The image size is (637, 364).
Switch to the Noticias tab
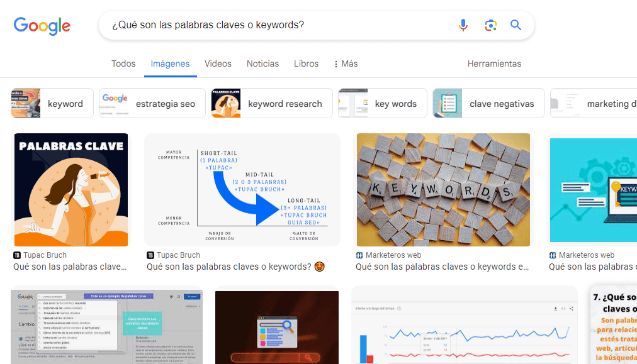click(262, 63)
